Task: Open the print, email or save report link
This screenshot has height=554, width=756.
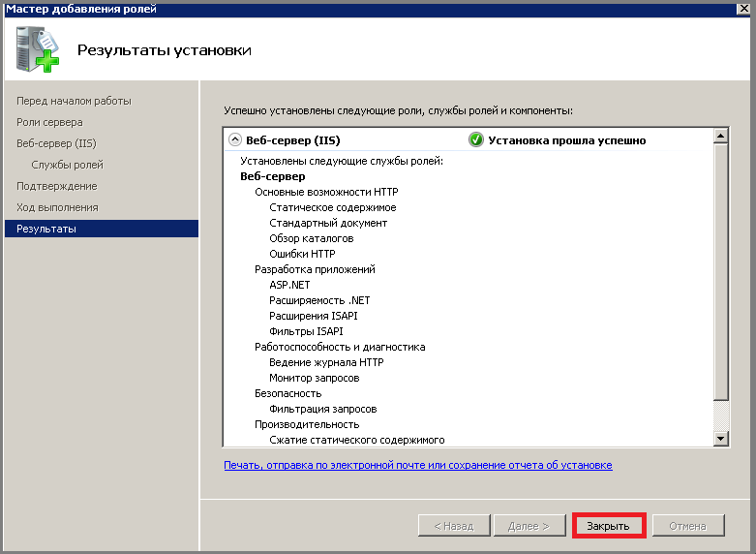Action: (x=418, y=465)
